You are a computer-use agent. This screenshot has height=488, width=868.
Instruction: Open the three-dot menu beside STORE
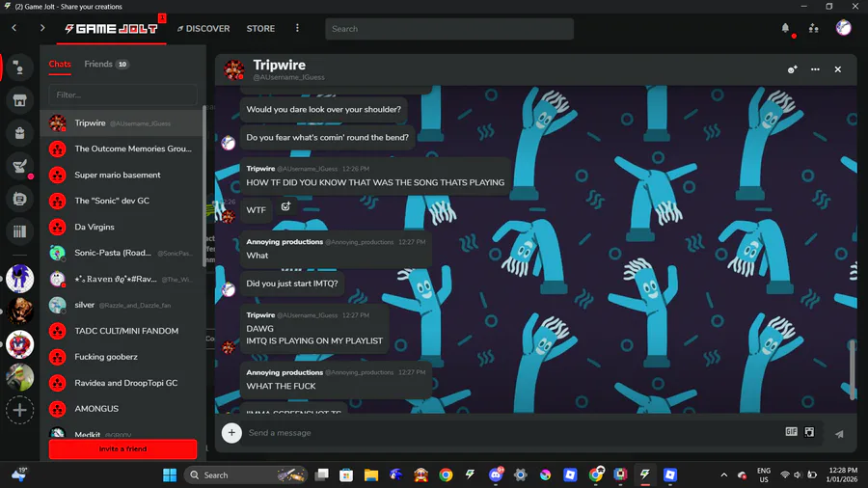[x=297, y=28]
